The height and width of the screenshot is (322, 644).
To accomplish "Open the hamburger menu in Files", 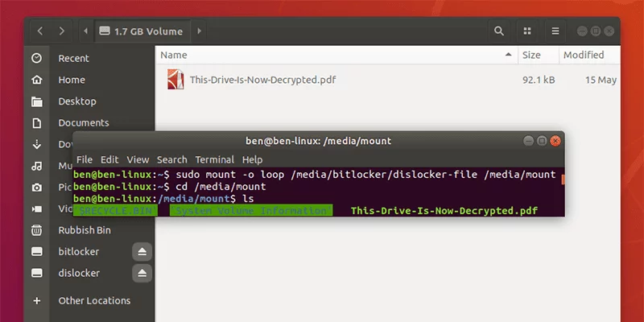I will click(555, 31).
